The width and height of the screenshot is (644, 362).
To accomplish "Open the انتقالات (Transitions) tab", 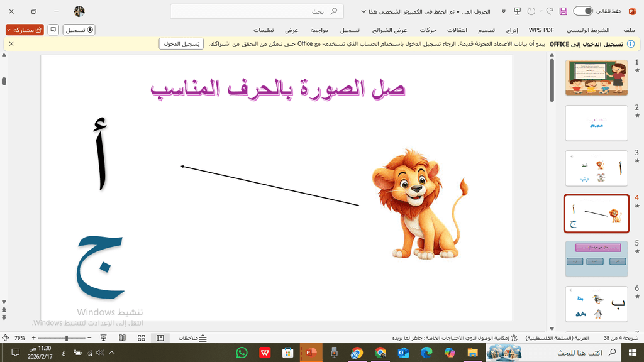I will 457,30.
